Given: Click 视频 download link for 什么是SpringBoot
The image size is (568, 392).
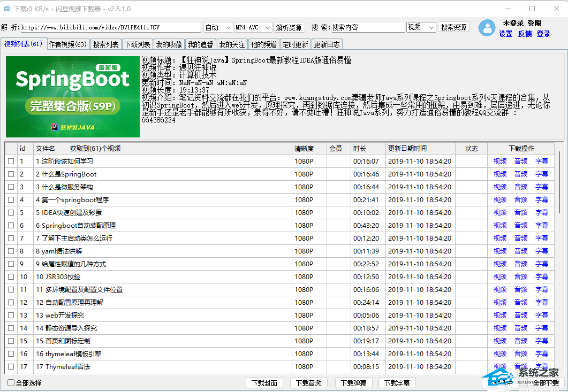Looking at the screenshot, I should [499, 174].
